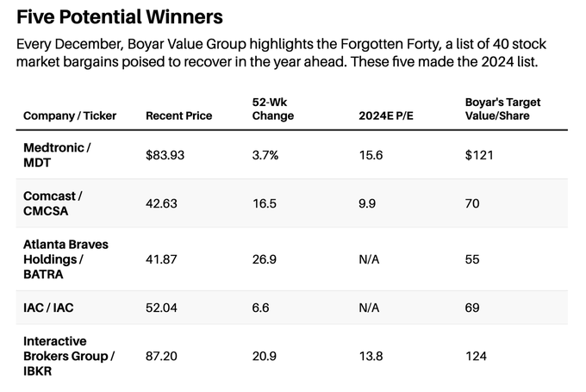Select Comcast's 16.5 52-week change value
The height and width of the screenshot is (392, 586).
pyautogui.click(x=265, y=203)
